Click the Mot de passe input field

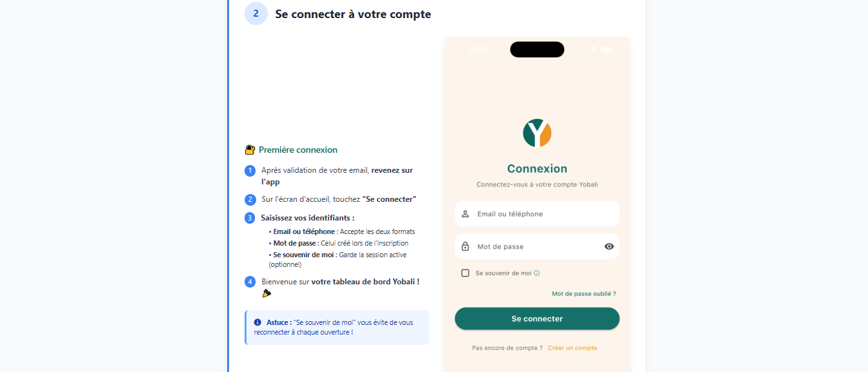[x=537, y=246]
